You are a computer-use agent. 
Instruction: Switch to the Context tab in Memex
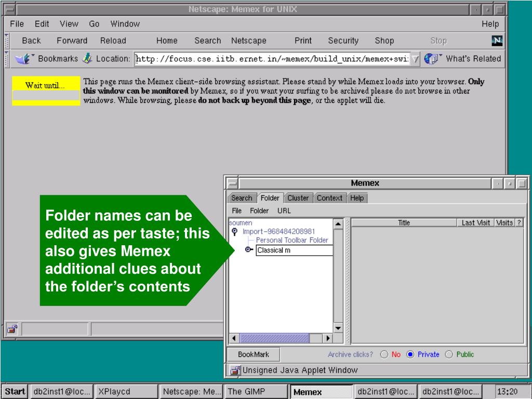[x=329, y=198]
